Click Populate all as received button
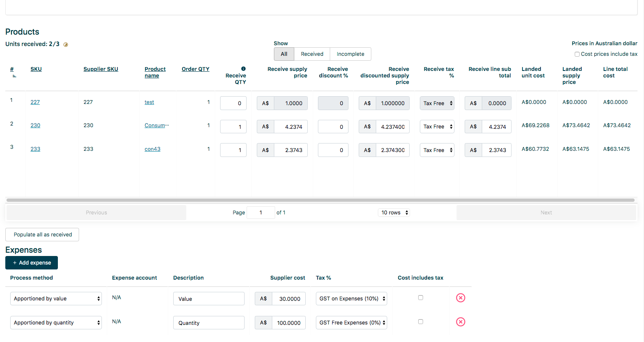The width and height of the screenshot is (644, 342). (42, 234)
